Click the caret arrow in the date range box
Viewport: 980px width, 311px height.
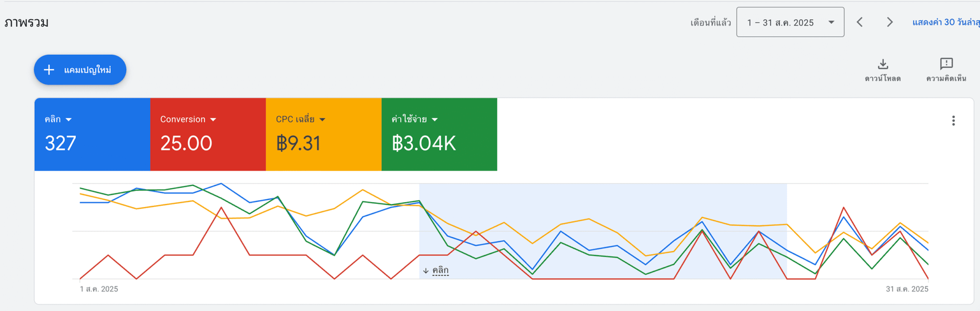pos(831,23)
